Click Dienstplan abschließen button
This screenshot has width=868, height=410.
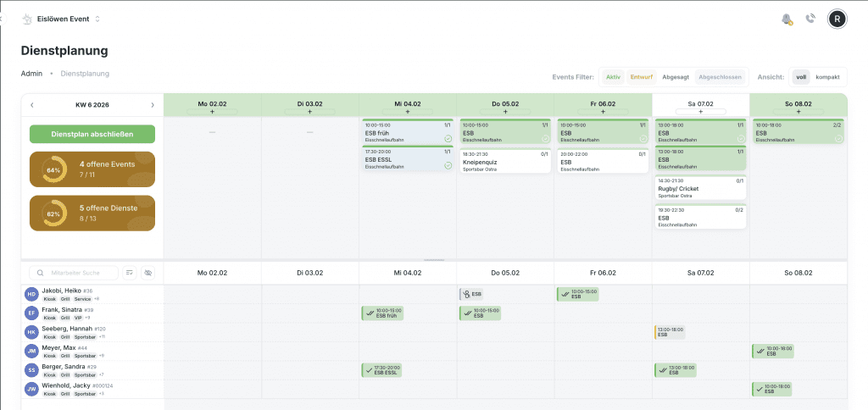click(x=92, y=134)
